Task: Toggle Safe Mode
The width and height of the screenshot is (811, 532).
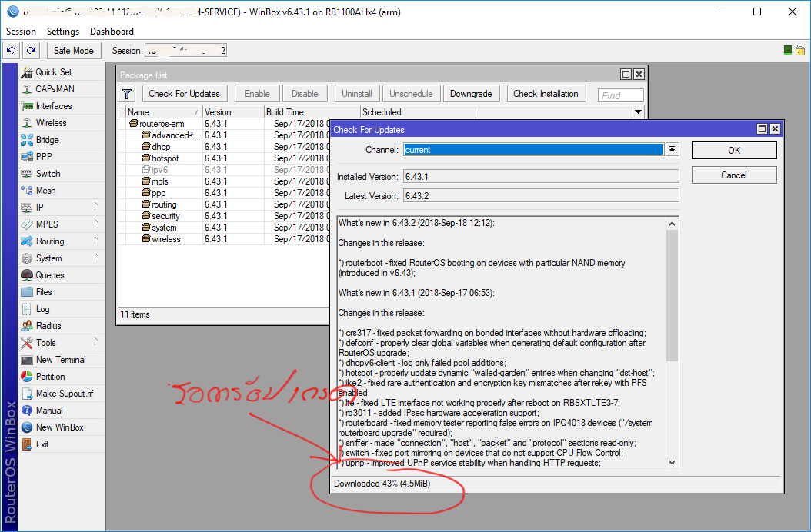Action: (x=73, y=51)
